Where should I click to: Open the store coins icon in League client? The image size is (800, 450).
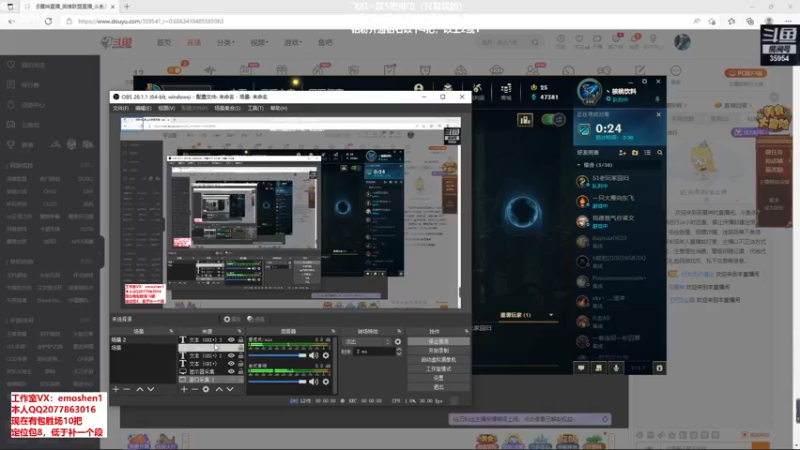(506, 91)
